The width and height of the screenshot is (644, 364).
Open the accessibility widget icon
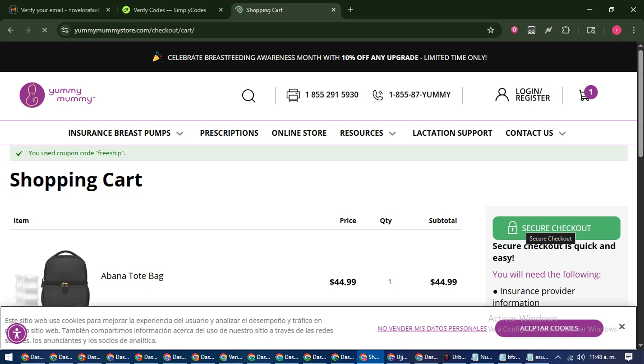pyautogui.click(x=17, y=333)
